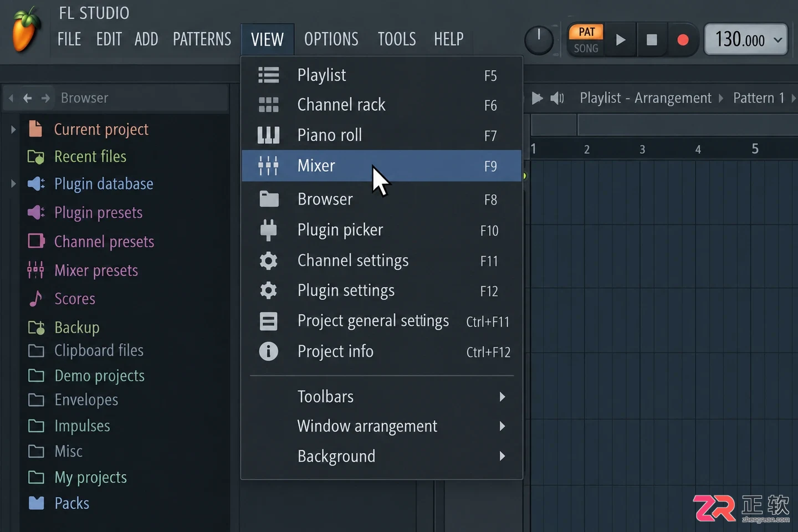The image size is (798, 532).
Task: Open the OPTIONS menu
Action: click(331, 39)
